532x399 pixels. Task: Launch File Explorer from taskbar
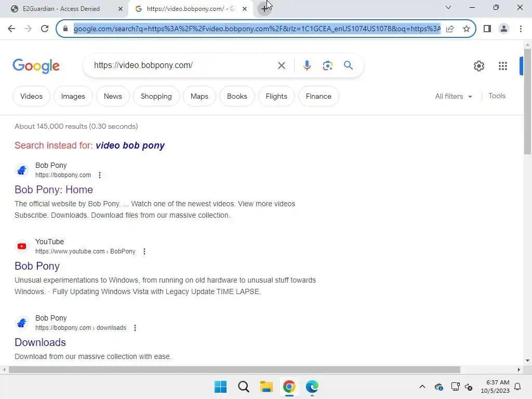(267, 387)
